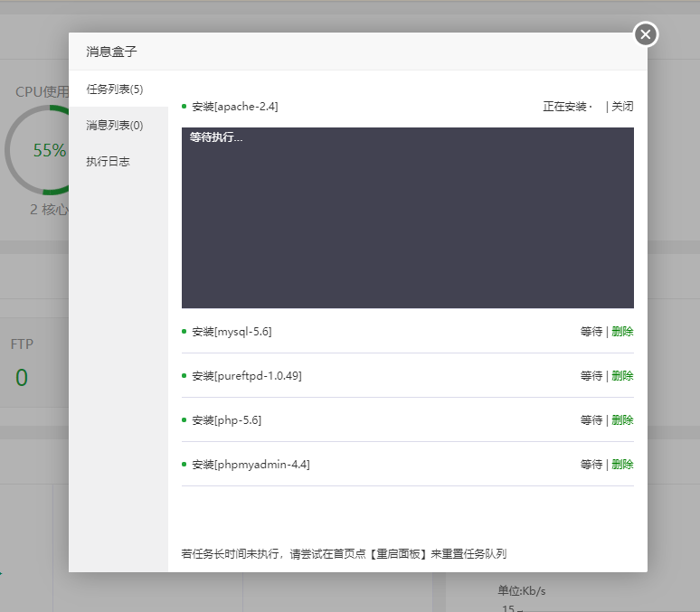Select the 安装[php-5.6] task row

(x=408, y=420)
